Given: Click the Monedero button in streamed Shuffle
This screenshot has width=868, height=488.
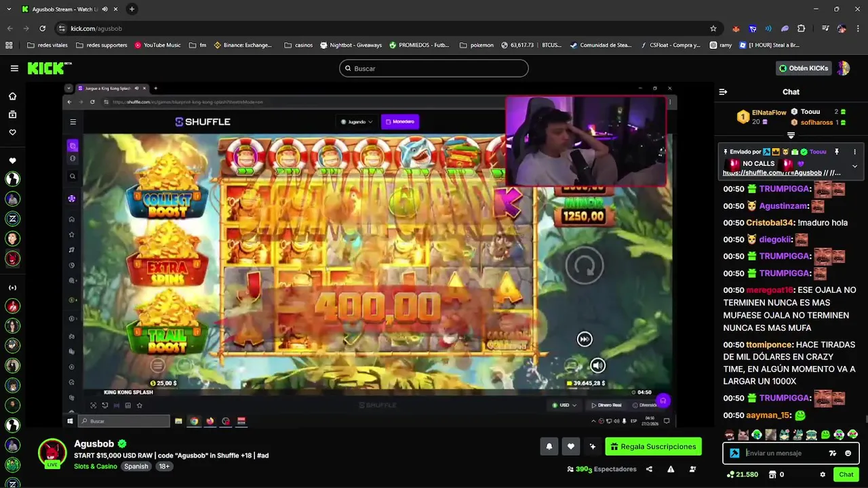Looking at the screenshot, I should tap(400, 122).
